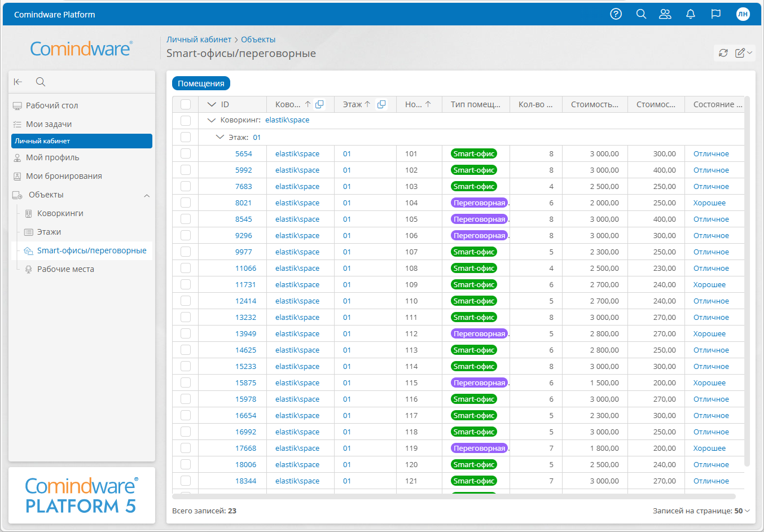Click Переговорная badge in row 8021
The image size is (764, 532).
tap(479, 203)
